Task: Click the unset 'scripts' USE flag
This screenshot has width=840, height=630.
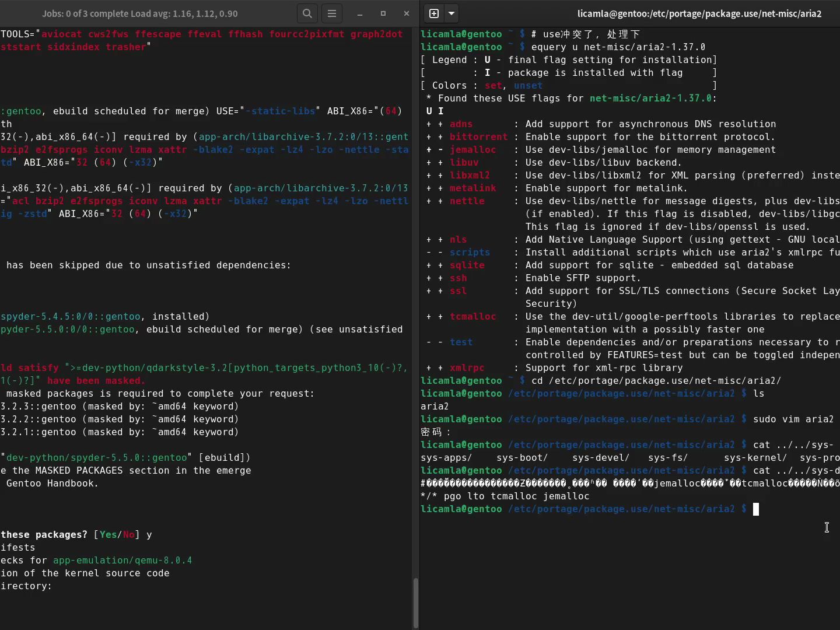Action: click(x=470, y=252)
